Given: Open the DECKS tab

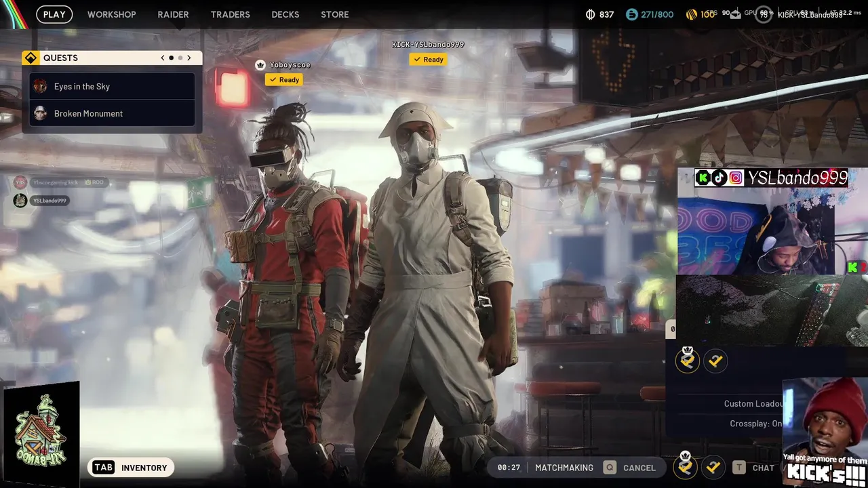Looking at the screenshot, I should (285, 14).
